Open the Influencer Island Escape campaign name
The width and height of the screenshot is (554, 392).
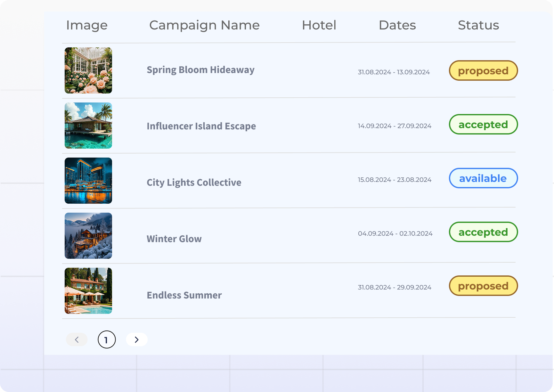(201, 126)
